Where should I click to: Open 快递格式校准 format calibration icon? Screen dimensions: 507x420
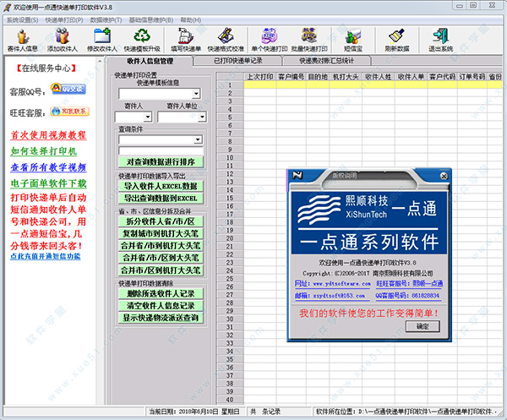[x=226, y=40]
